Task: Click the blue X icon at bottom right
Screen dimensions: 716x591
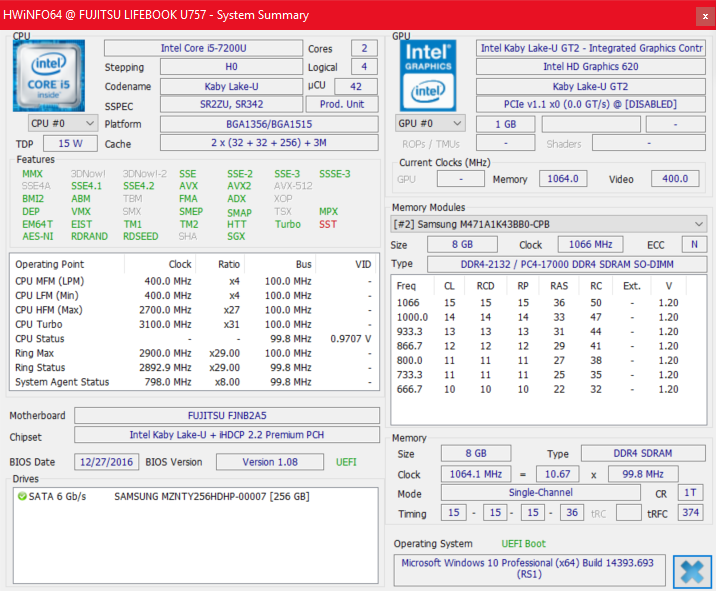Action: (x=690, y=570)
